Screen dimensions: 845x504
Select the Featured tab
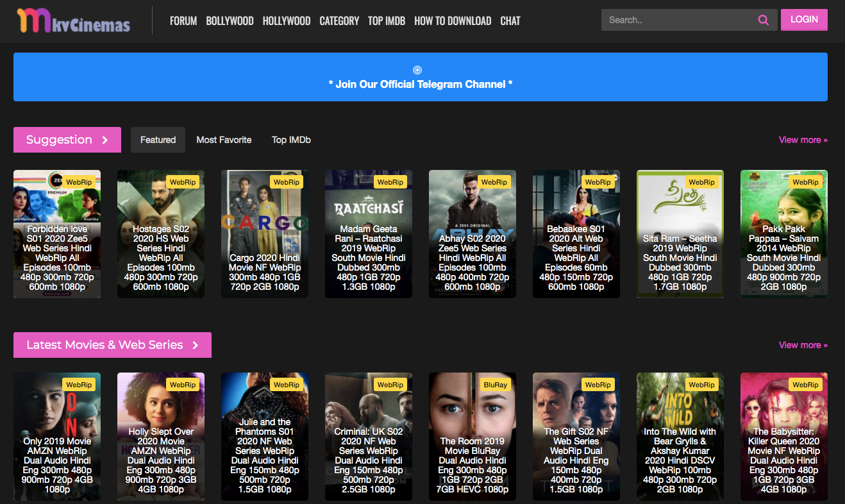click(158, 140)
